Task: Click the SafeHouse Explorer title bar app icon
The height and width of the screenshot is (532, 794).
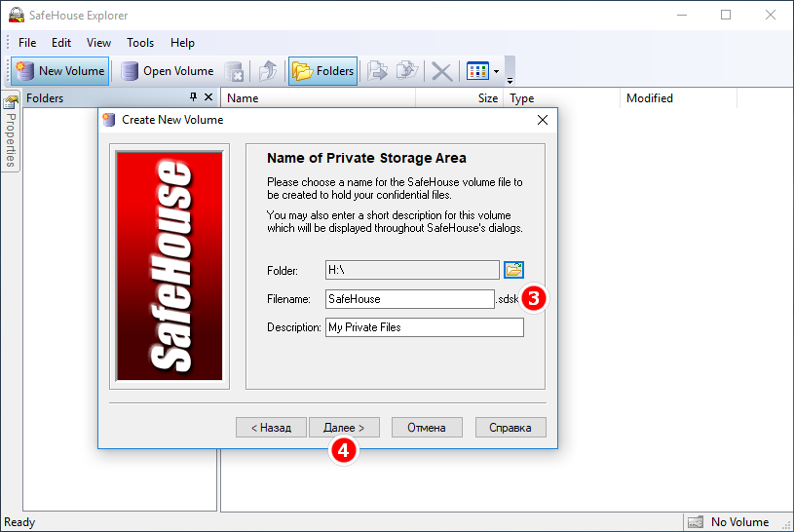Action: pyautogui.click(x=17, y=15)
